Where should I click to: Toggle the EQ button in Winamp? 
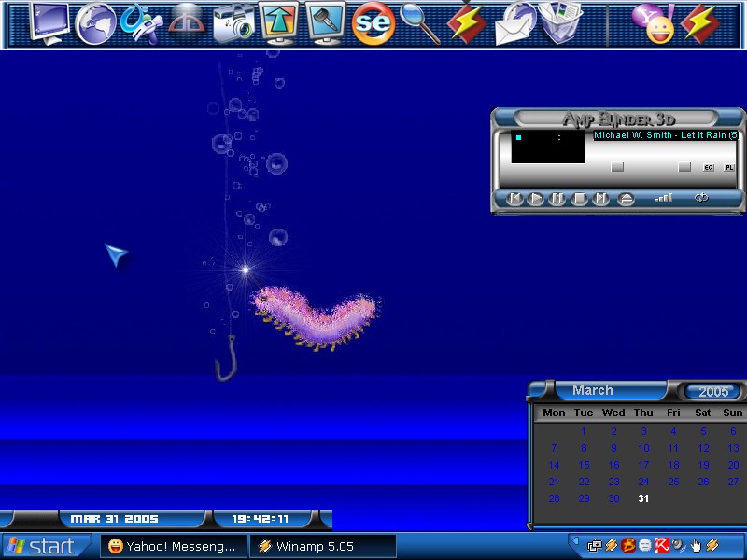709,168
